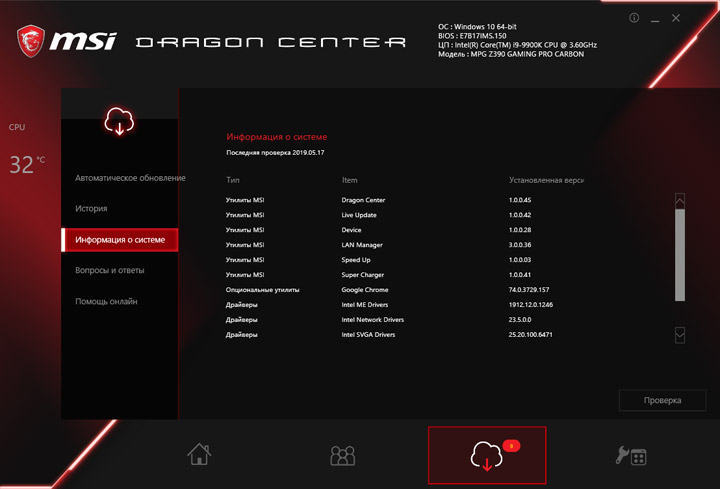Click the cloud download icon above sidebar
The height and width of the screenshot is (489, 720).
point(119,121)
